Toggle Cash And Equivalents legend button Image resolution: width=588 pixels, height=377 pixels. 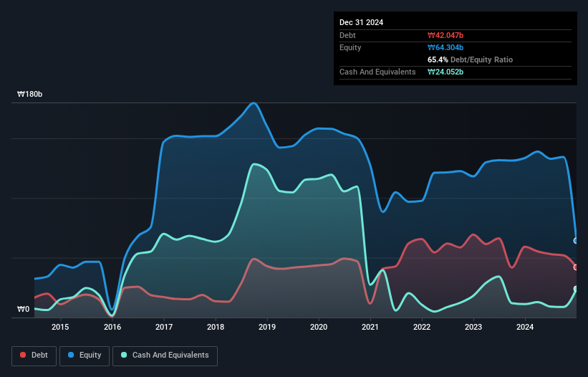(165, 355)
